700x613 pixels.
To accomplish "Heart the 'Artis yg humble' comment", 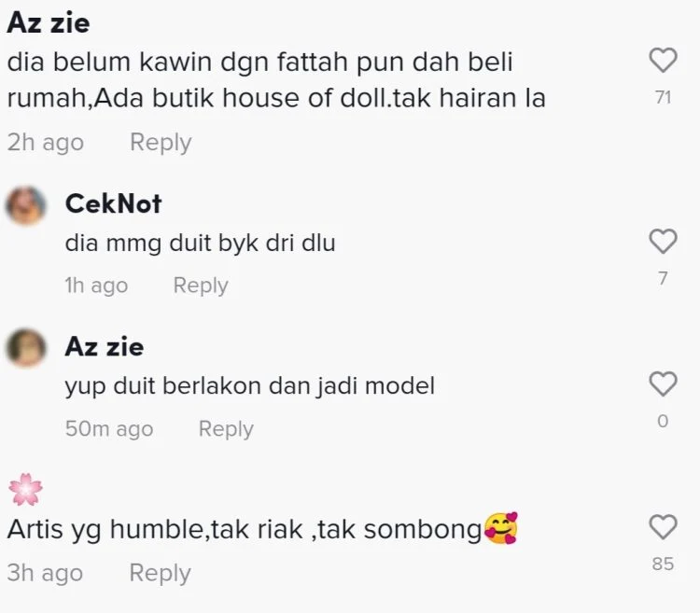I will 663,527.
